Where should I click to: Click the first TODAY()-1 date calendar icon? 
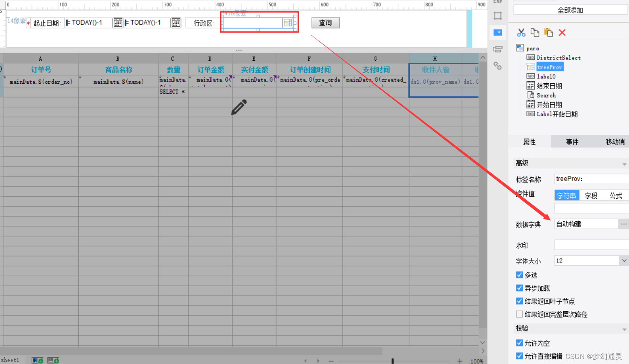(118, 23)
